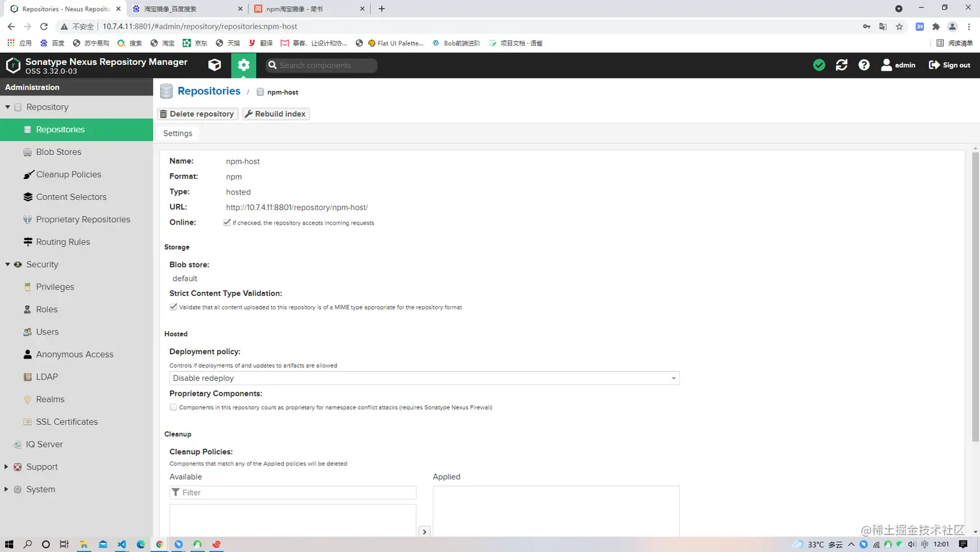
Task: Open a new browser tab
Action: 382,9
